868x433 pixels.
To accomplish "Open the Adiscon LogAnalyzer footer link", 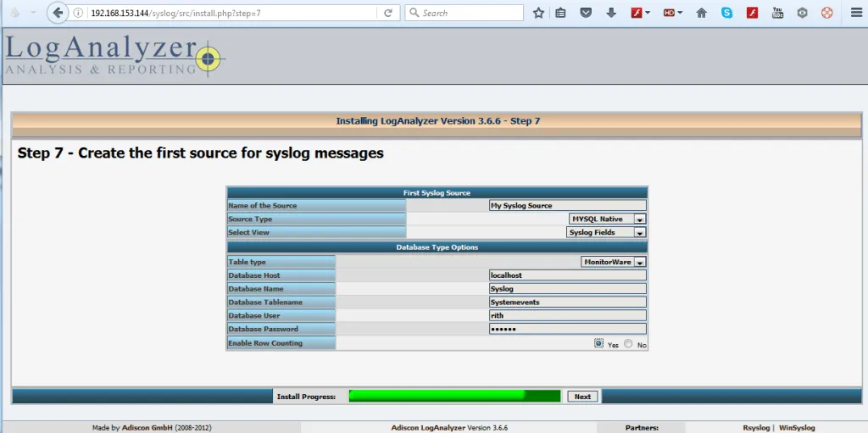I will 428,428.
